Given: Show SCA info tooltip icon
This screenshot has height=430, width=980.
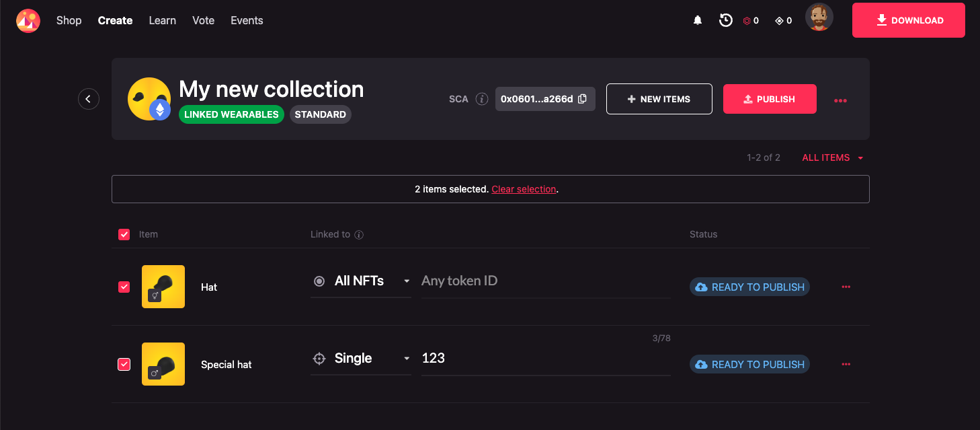Looking at the screenshot, I should point(481,99).
